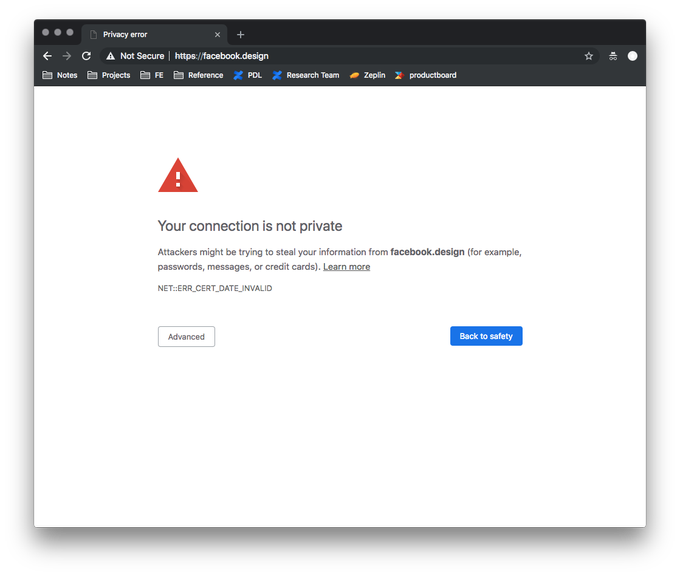Viewport: 680px width, 576px height.
Task: Open the Notes bookmark folder
Action: [60, 75]
